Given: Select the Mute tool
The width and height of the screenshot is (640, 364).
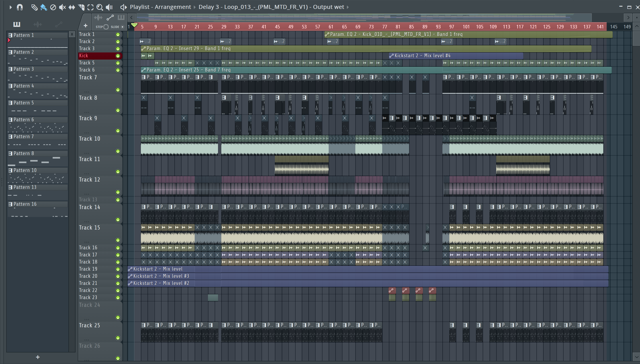Looking at the screenshot, I should 62,7.
